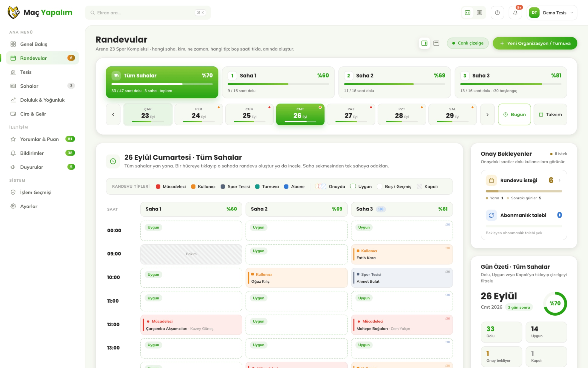Open Tesis in the sidebar
Screen dimensions: 588x368
42,72
